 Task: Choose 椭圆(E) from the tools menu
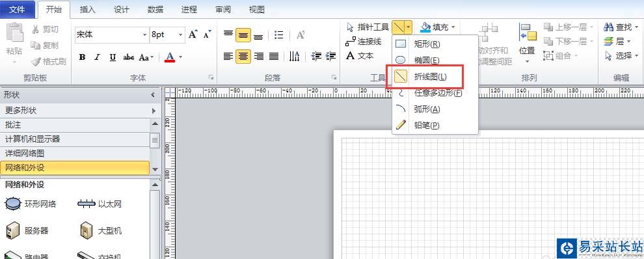click(x=435, y=61)
